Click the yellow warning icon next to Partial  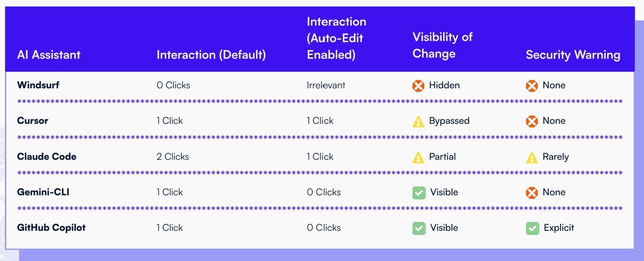pyautogui.click(x=418, y=157)
